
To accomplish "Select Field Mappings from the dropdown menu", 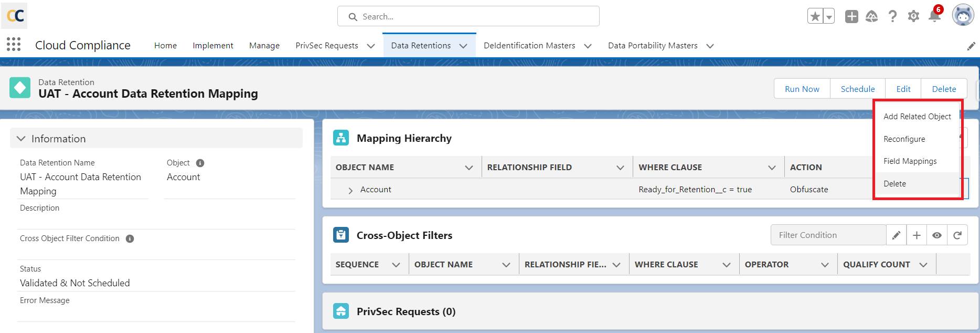I will [x=910, y=161].
